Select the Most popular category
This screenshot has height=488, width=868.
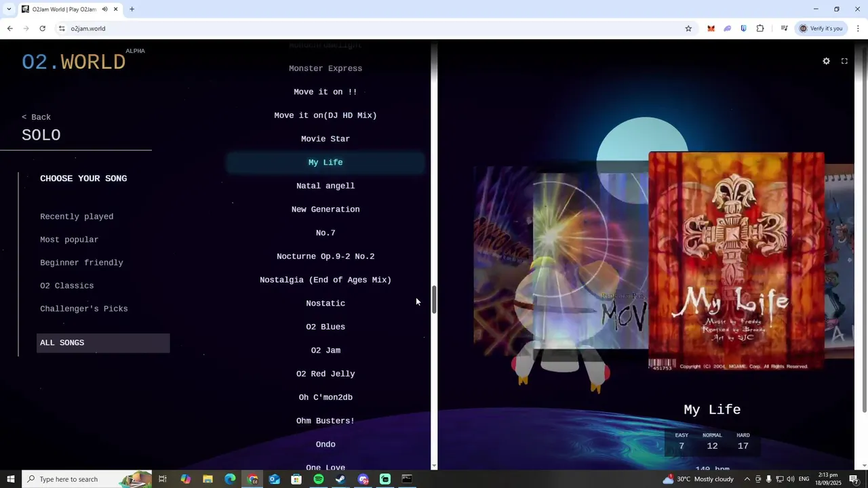pyautogui.click(x=69, y=240)
